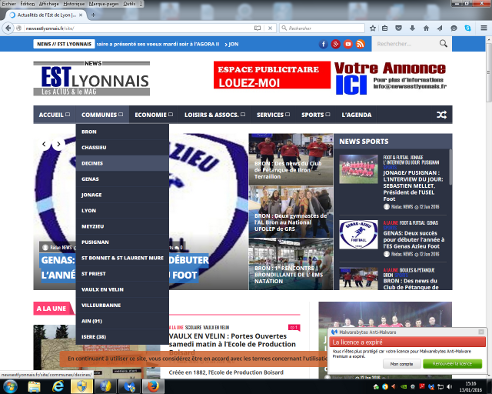Click the website Rechercher search field
This screenshot has width=492, height=394.
click(406, 44)
